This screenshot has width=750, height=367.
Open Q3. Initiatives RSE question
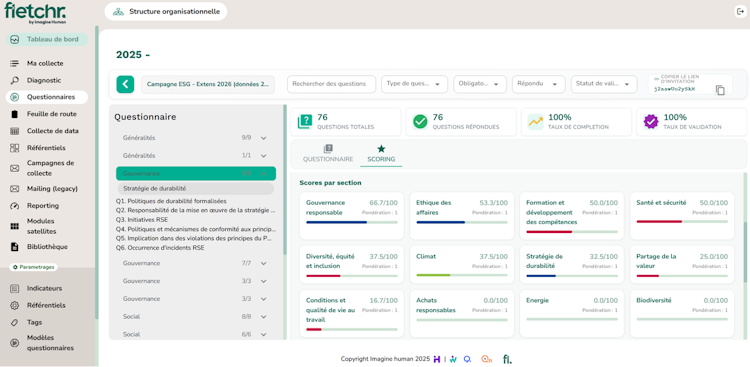[142, 220]
